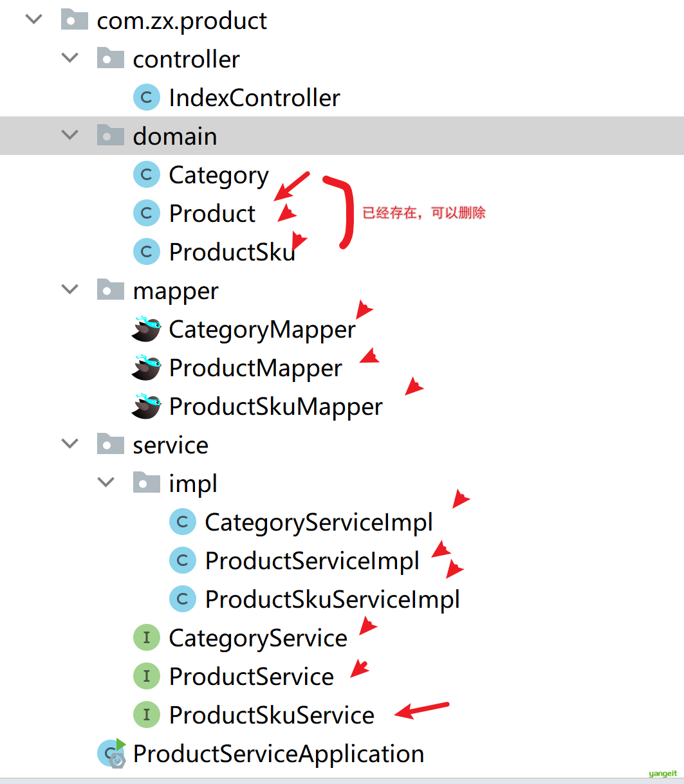Click the IndexController class icon
The image size is (684, 784).
(146, 98)
